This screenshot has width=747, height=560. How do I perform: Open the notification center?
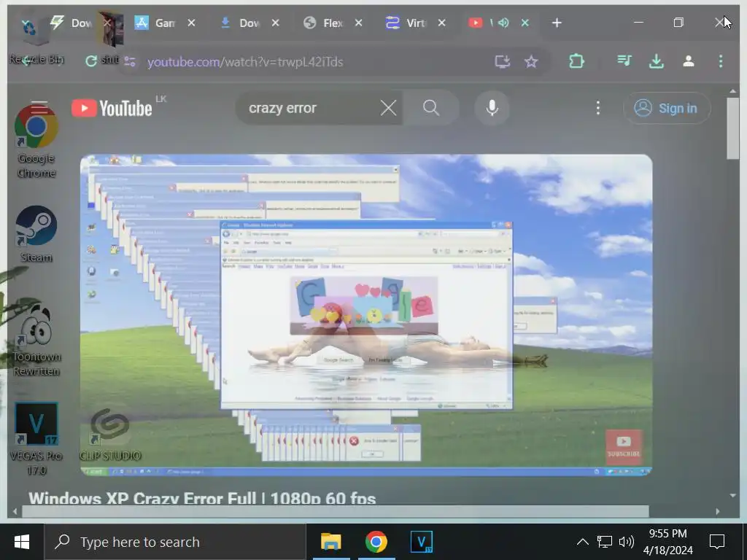click(x=717, y=542)
